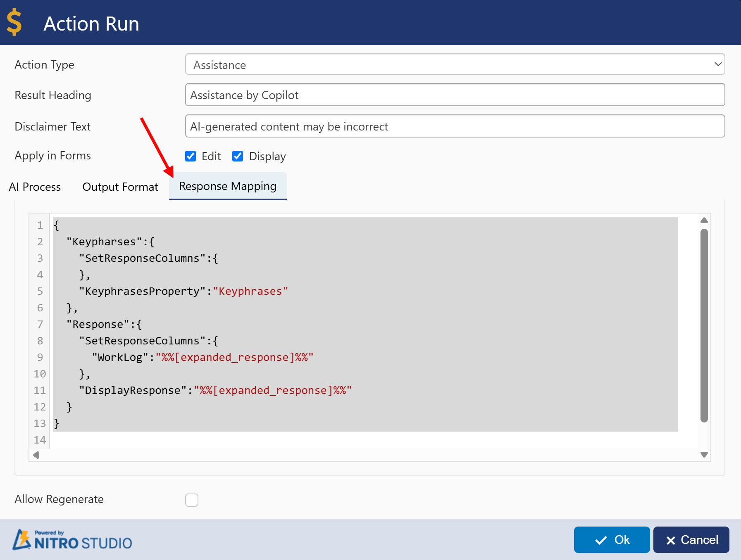741x560 pixels.
Task: Open the Action Type dropdown
Action: point(455,64)
